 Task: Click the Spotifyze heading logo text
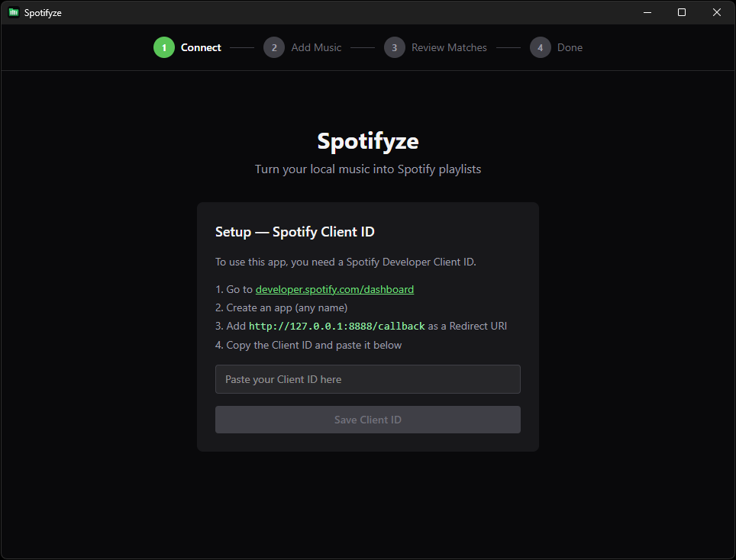[x=367, y=141]
